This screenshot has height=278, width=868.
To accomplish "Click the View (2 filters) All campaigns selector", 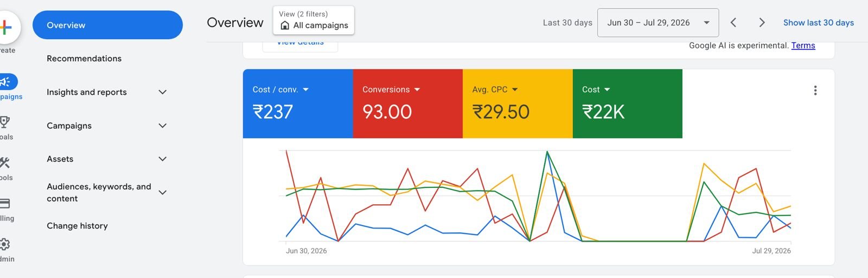I will click(314, 21).
